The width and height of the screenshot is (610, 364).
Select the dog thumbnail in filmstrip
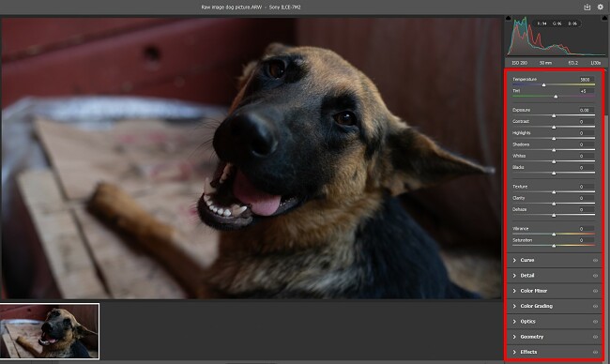pos(50,331)
